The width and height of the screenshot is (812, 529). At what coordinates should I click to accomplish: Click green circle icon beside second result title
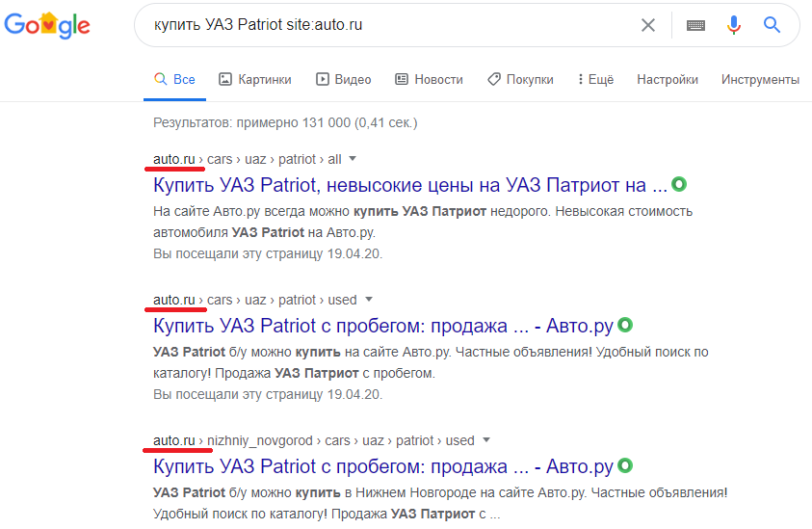click(x=625, y=325)
